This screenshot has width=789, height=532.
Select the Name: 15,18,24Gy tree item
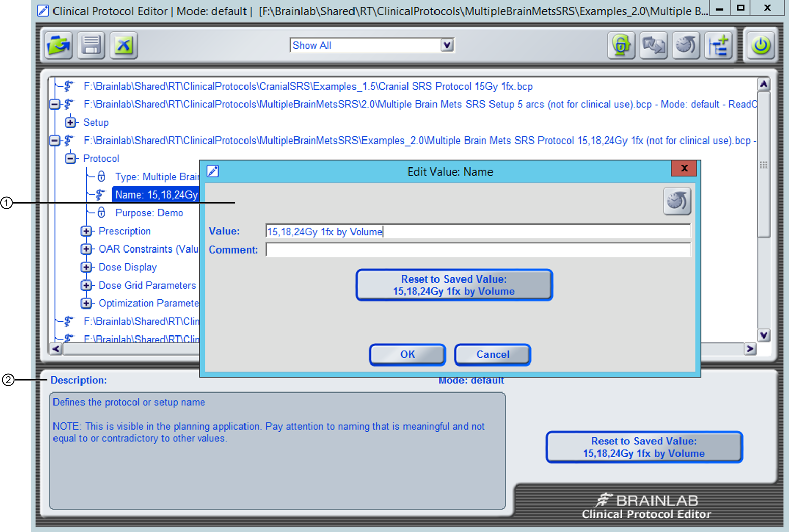click(x=155, y=194)
